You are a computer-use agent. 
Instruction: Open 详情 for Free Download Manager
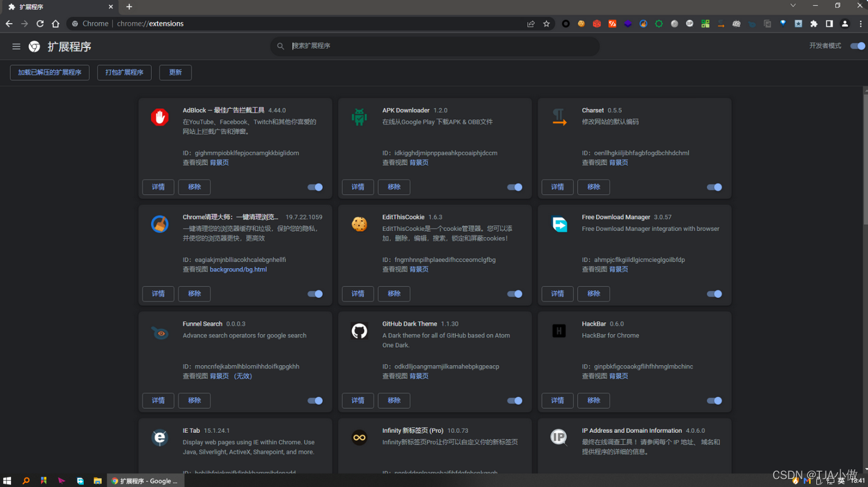pyautogui.click(x=557, y=294)
